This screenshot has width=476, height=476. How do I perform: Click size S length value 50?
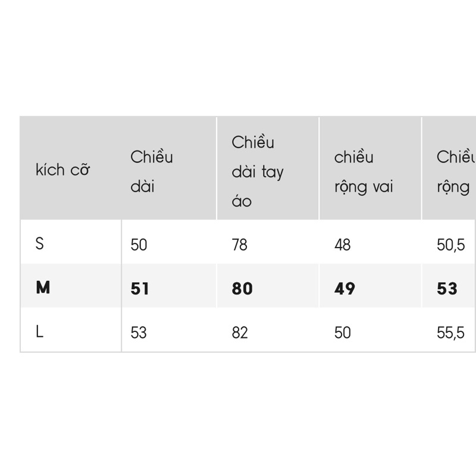[139, 245]
